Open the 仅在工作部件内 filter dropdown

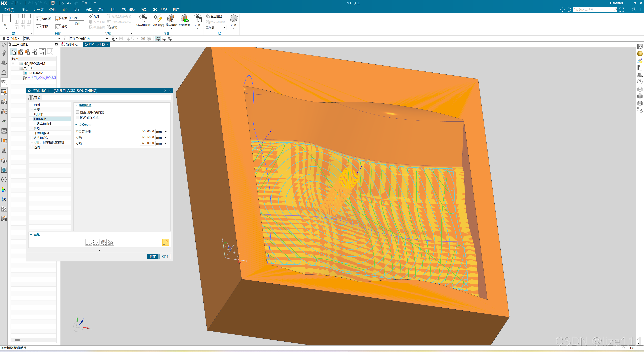pyautogui.click(x=107, y=39)
